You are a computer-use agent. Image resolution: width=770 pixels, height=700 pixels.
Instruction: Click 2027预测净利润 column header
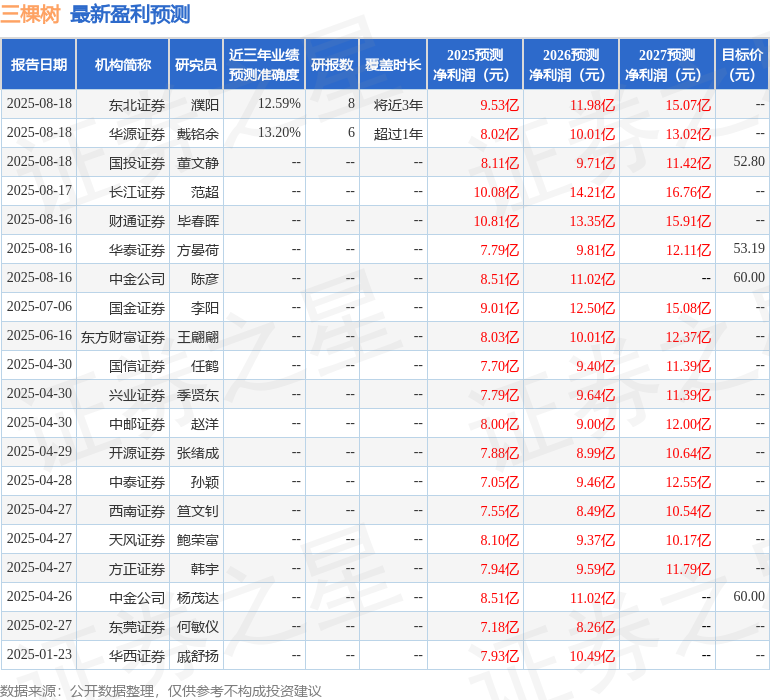tap(667, 64)
